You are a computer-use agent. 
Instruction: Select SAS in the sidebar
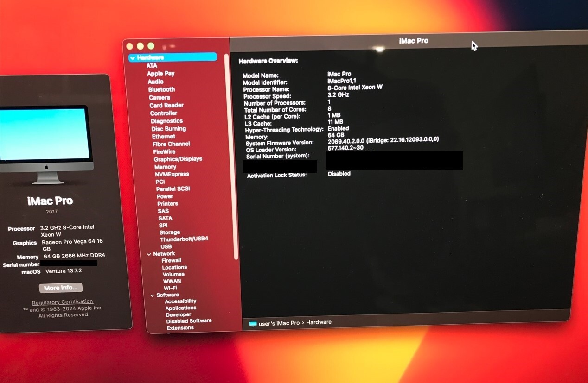[163, 211]
